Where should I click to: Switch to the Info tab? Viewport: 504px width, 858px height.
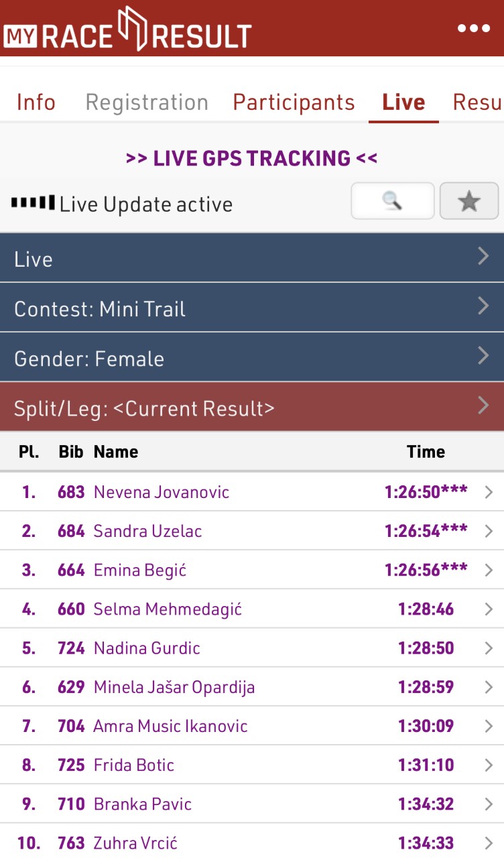[x=36, y=103]
